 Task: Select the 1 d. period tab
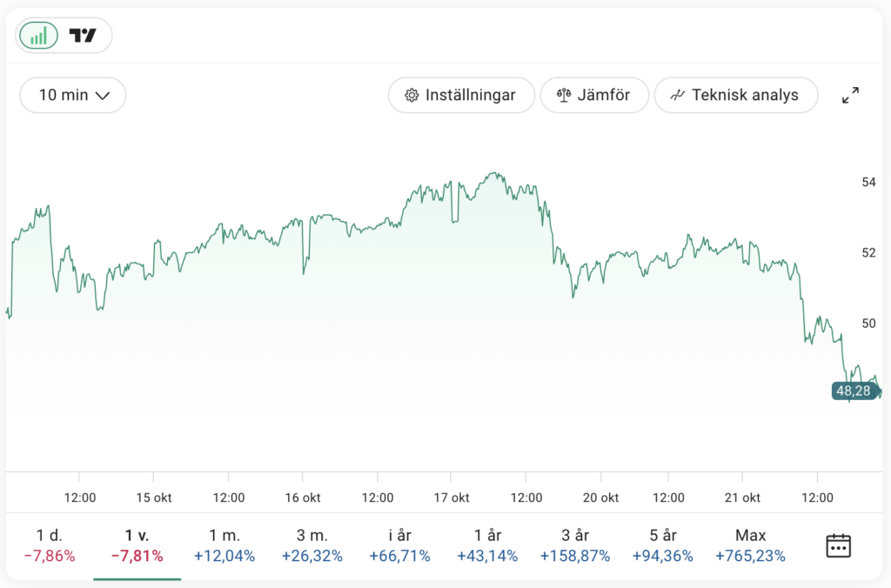point(50,545)
